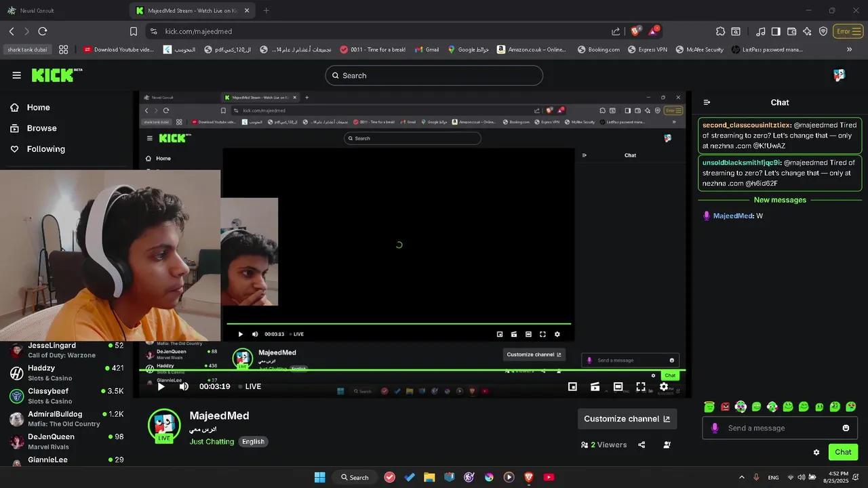Image resolution: width=868 pixels, height=488 pixels.
Task: Open Leo AI sparkle icon
Action: pyautogui.click(x=807, y=31)
